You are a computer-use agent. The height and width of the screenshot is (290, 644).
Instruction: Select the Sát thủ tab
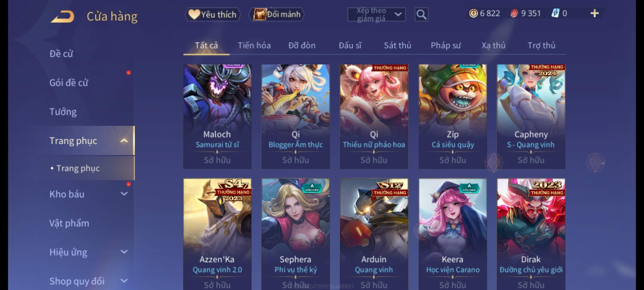click(x=397, y=46)
